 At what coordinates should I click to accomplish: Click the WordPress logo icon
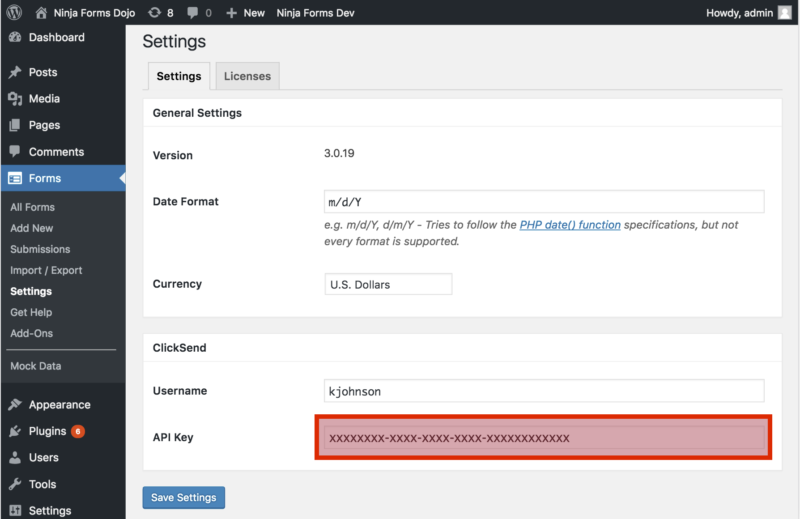[x=14, y=12]
